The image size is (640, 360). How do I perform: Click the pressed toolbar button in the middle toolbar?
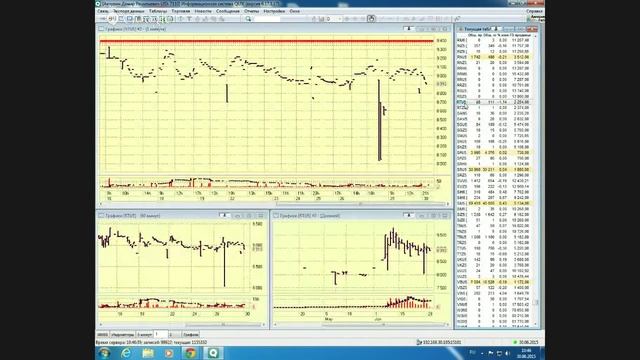(371, 19)
